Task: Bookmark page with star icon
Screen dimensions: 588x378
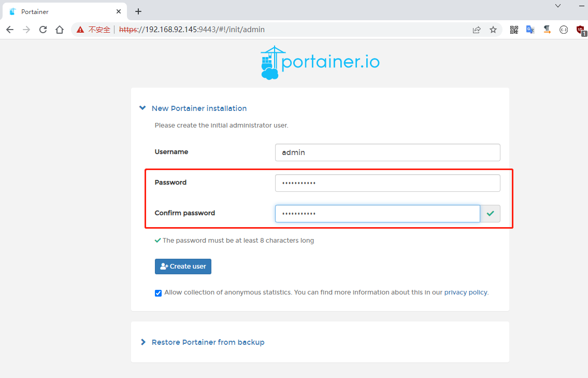Action: tap(493, 30)
